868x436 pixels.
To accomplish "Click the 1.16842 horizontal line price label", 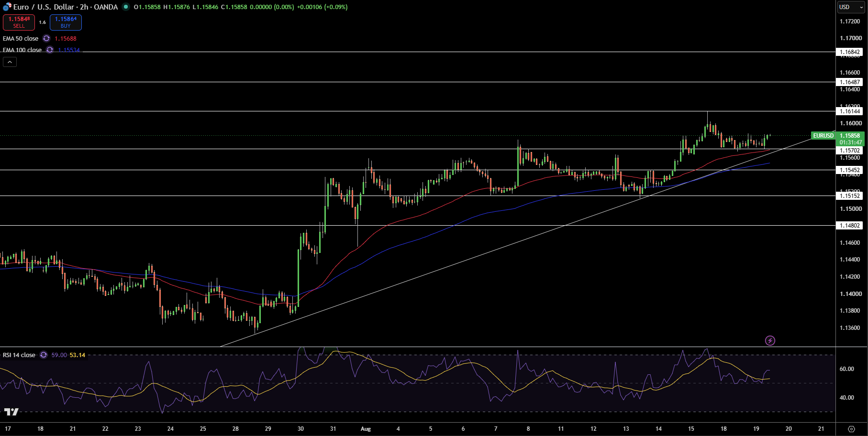I will tap(850, 52).
